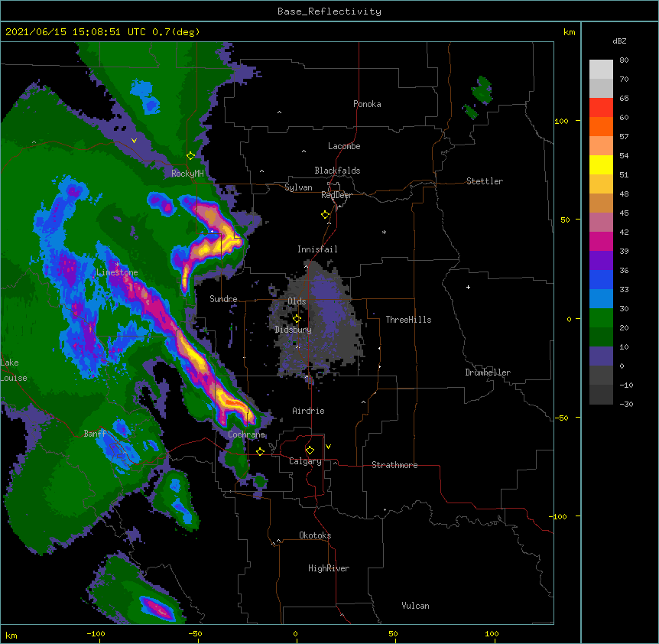The image size is (659, 644).
Task: Click the Calgary city label
Action: [305, 461]
